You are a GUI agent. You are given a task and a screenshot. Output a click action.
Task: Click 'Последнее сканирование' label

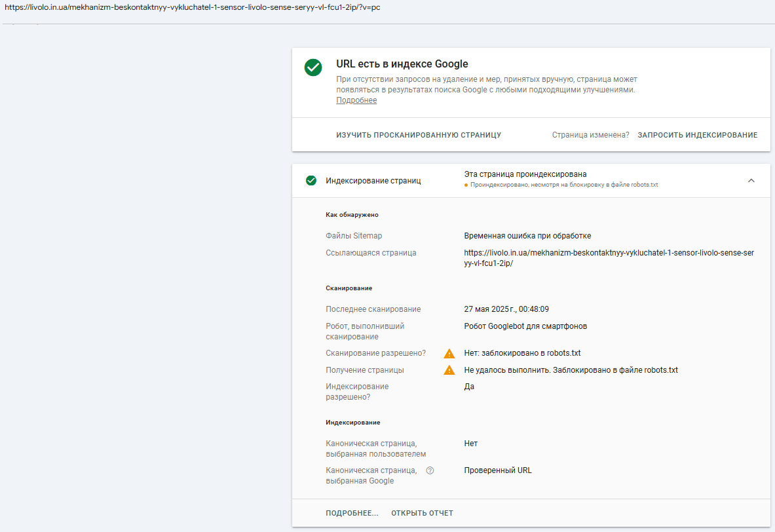coord(373,309)
